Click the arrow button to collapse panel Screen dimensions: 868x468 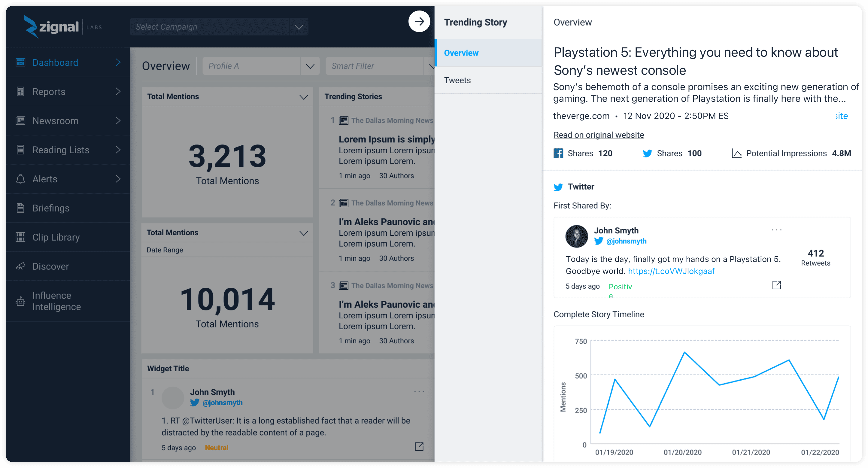(x=419, y=22)
